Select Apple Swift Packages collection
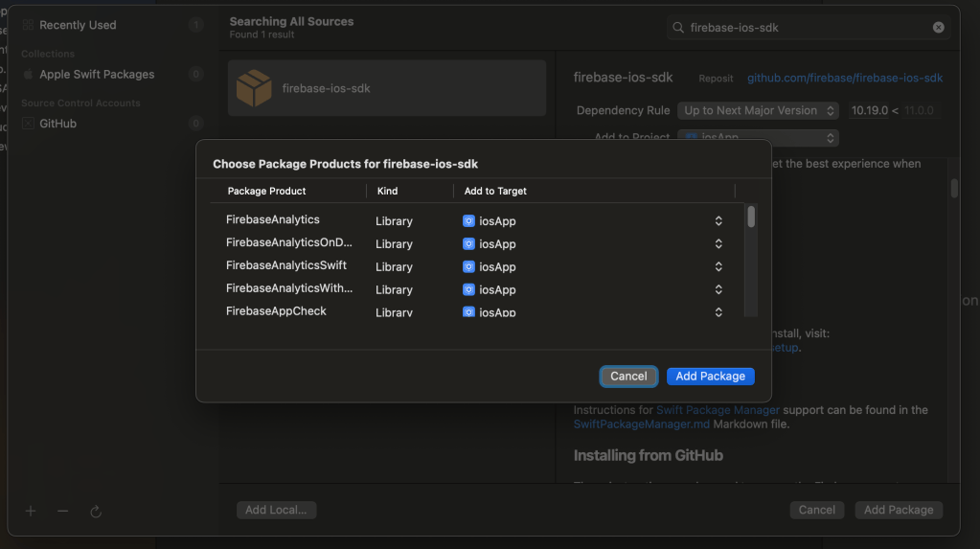Viewport: 980px width, 549px height. (96, 75)
